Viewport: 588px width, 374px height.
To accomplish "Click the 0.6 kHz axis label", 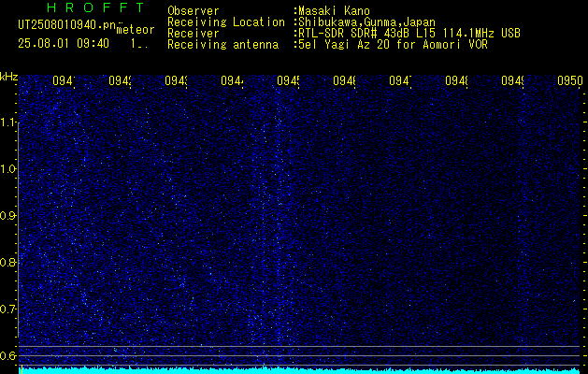I will tap(8, 355).
